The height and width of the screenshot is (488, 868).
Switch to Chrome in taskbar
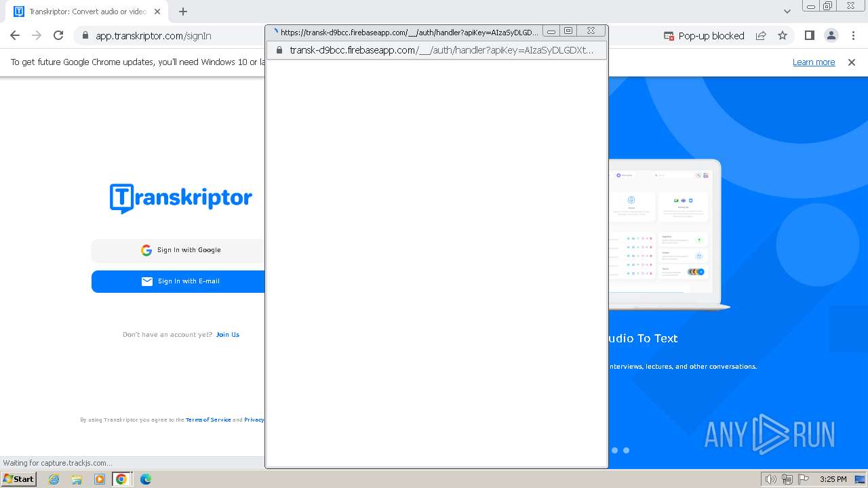pyautogui.click(x=121, y=479)
